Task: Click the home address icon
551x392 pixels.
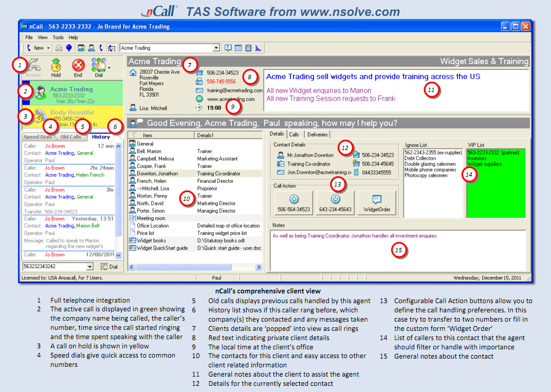Action: point(133,72)
